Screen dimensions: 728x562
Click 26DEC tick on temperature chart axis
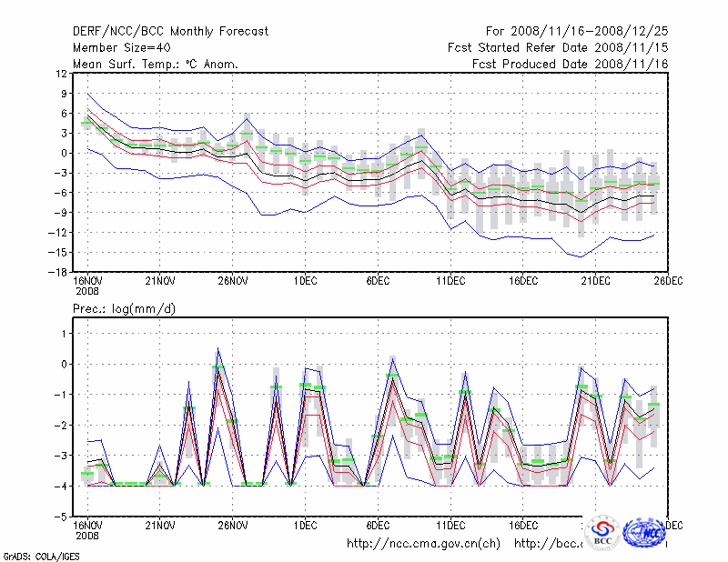669,282
